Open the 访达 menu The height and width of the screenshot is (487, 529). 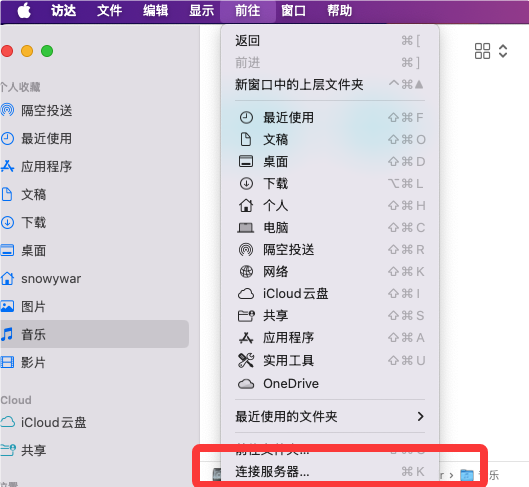point(63,11)
